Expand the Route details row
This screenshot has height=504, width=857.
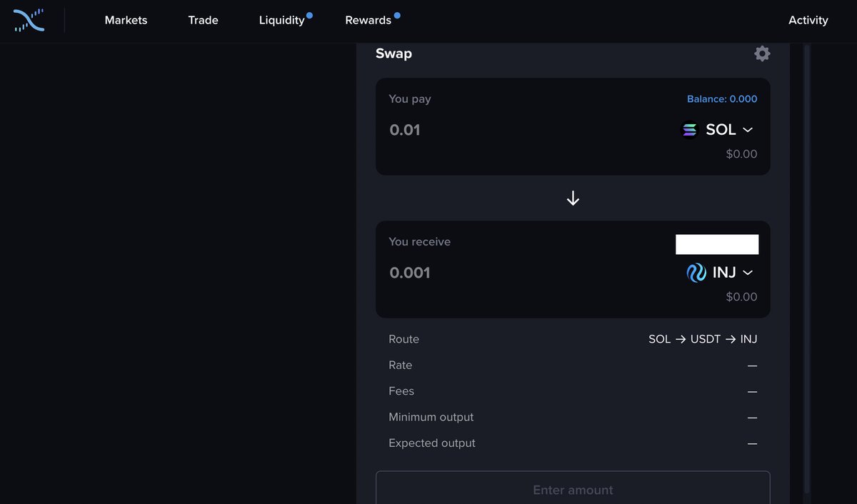(x=404, y=339)
